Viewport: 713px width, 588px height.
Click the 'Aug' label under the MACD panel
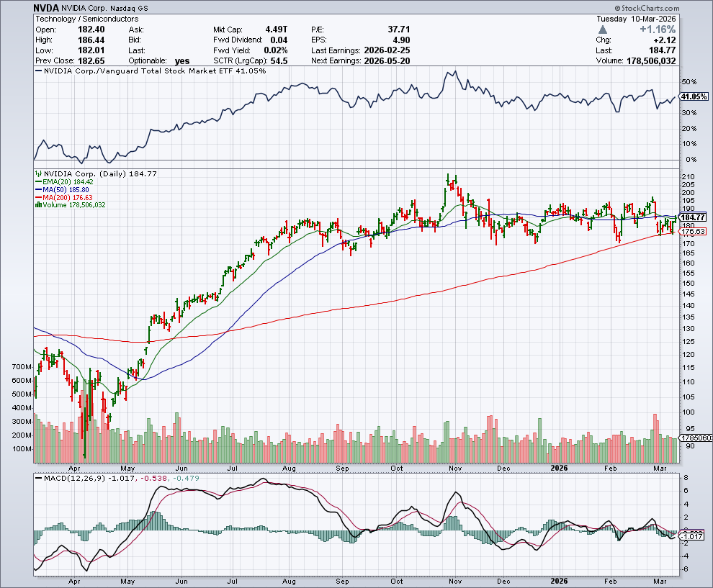click(289, 582)
